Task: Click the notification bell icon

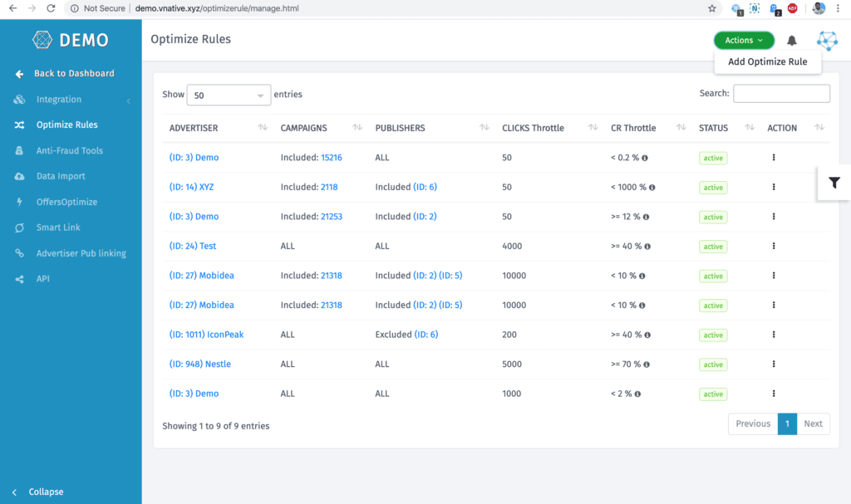Action: [792, 41]
